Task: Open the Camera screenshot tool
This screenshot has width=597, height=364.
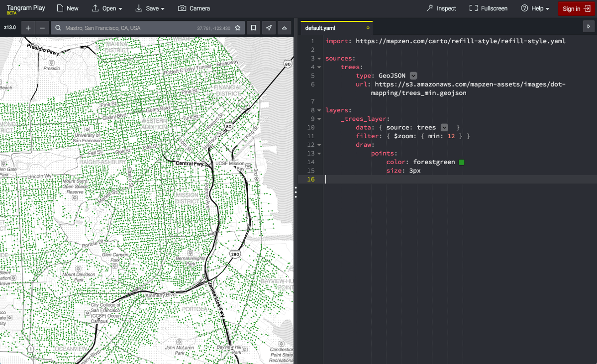Action: (194, 8)
